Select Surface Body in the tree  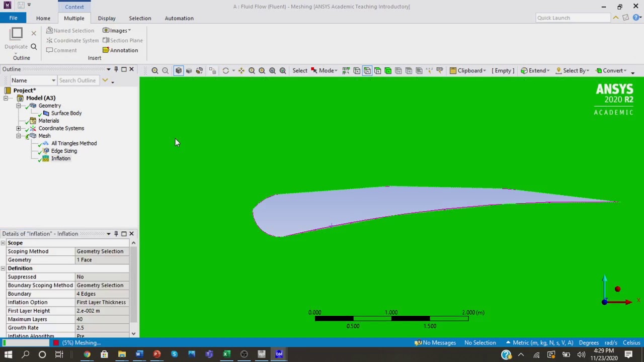tap(66, 113)
